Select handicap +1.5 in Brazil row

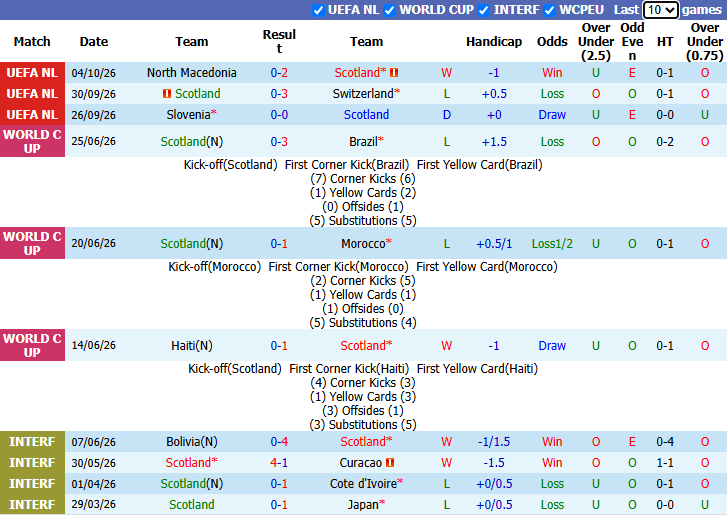pos(494,141)
